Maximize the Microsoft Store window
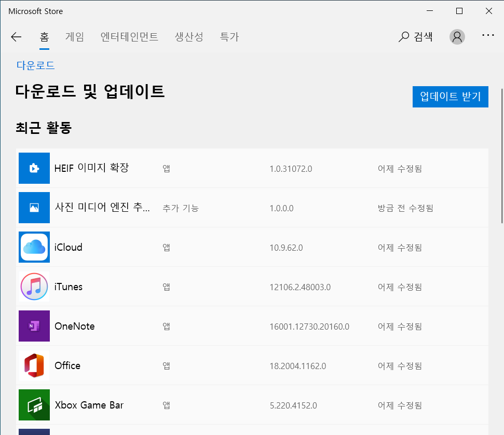 point(459,11)
